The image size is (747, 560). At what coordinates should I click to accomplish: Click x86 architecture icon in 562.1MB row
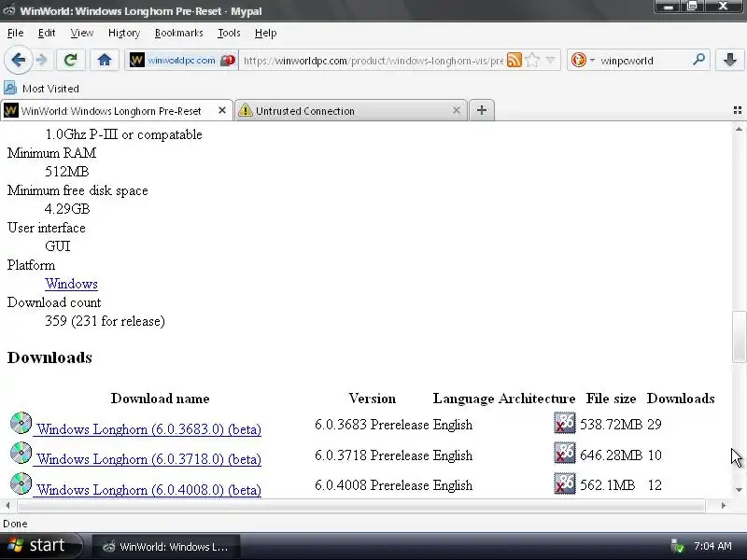[565, 483]
